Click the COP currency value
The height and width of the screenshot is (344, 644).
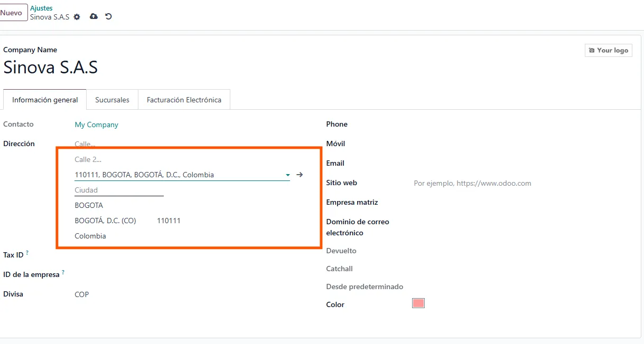click(x=82, y=294)
